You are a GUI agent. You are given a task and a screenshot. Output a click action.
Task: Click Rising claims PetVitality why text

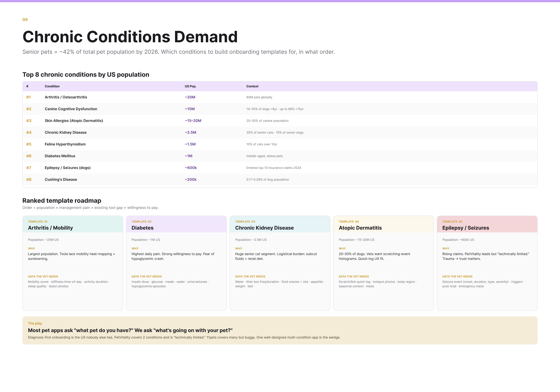tap(486, 256)
